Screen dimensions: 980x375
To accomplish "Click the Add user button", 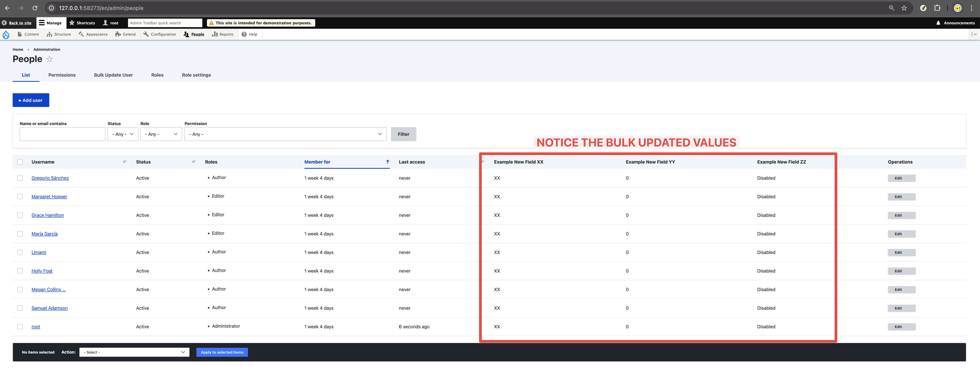I will [31, 100].
